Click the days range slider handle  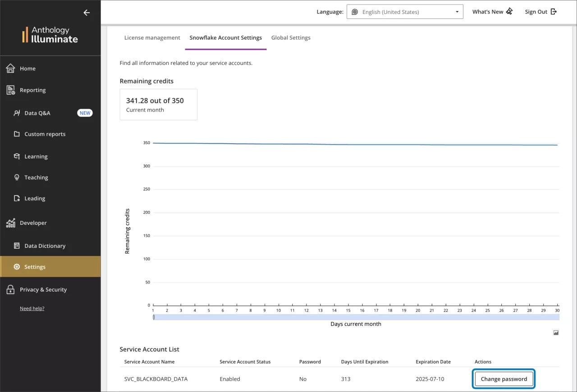tap(155, 317)
